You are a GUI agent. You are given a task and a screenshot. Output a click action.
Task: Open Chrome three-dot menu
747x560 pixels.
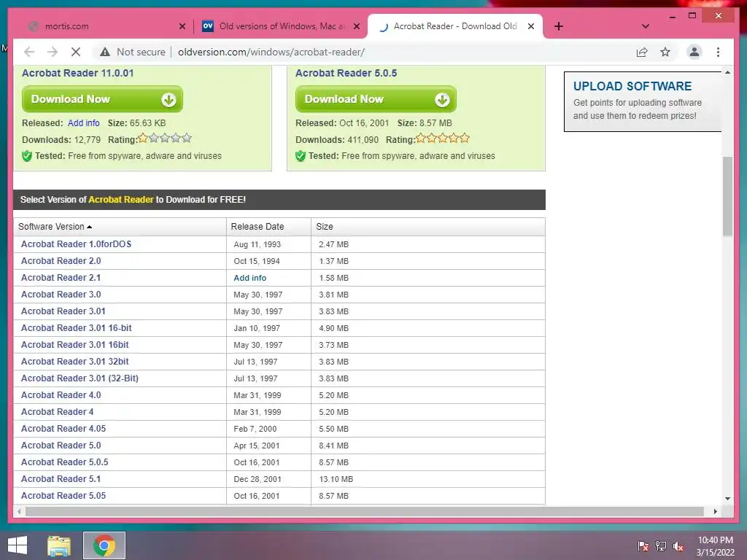(x=718, y=52)
